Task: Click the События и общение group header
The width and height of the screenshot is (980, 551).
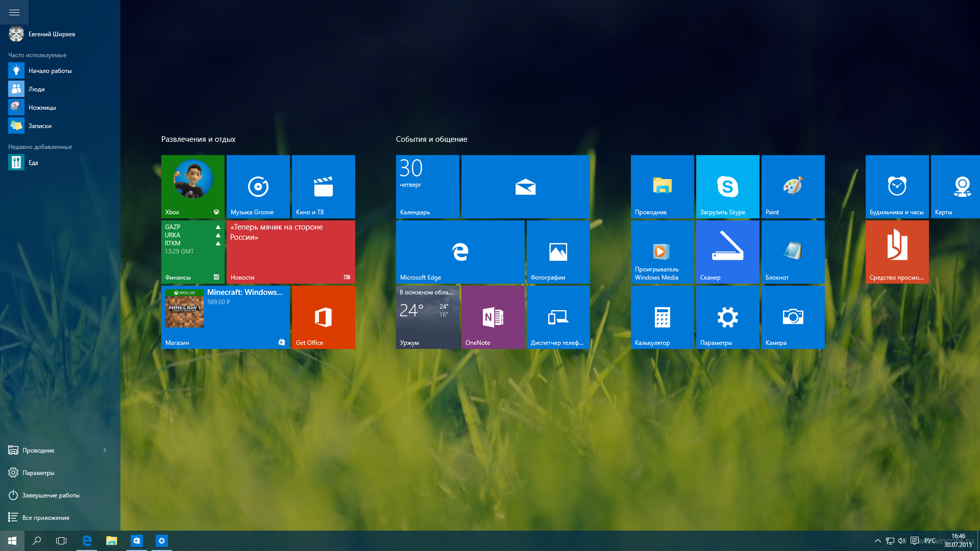Action: 431,139
